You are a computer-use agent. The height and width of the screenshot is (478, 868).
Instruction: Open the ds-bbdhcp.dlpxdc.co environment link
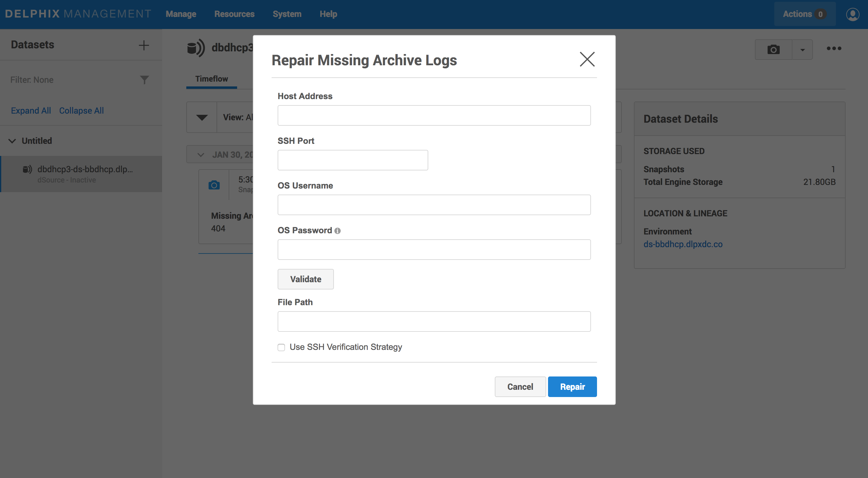(x=683, y=244)
